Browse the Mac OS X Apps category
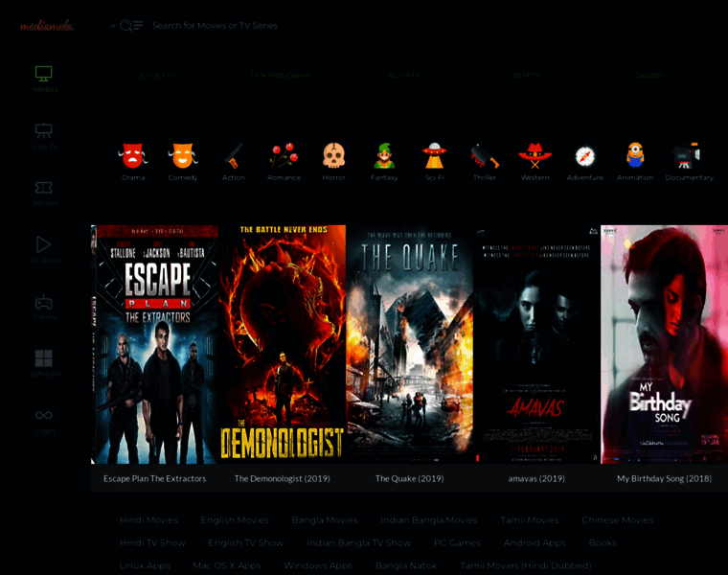Image resolution: width=728 pixels, height=575 pixels. click(227, 565)
